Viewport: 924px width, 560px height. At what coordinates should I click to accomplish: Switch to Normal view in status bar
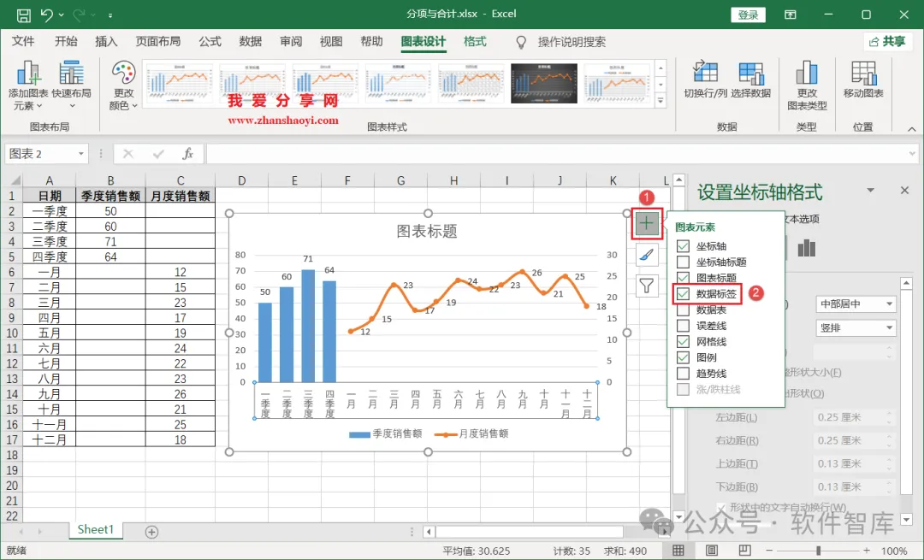coord(678,551)
